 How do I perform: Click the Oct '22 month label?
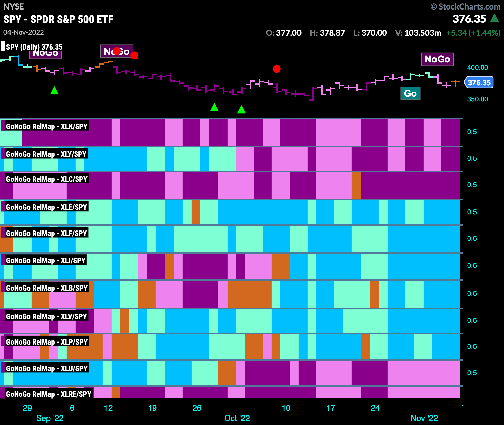[237, 418]
